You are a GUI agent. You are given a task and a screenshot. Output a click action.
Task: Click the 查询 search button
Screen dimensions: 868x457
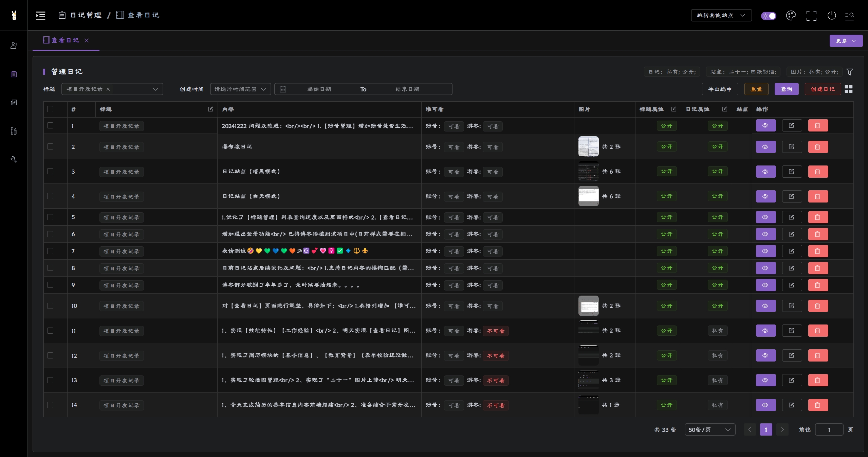pyautogui.click(x=786, y=89)
